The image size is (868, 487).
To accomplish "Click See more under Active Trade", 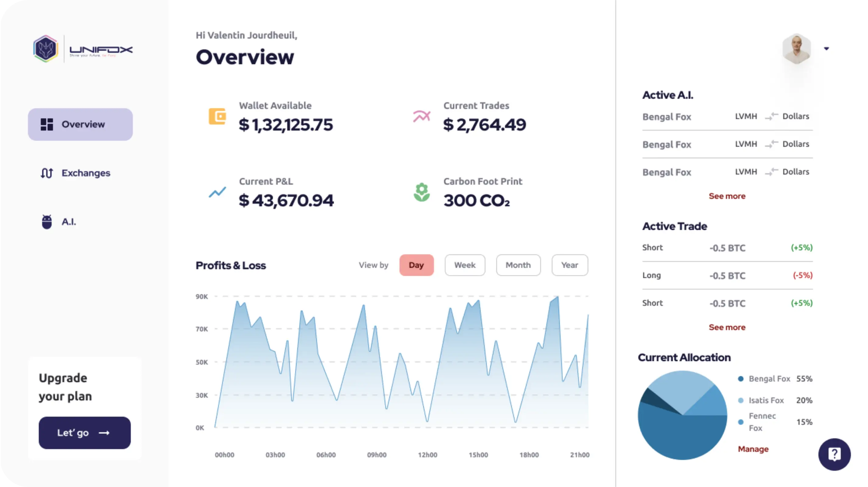I will [x=727, y=327].
